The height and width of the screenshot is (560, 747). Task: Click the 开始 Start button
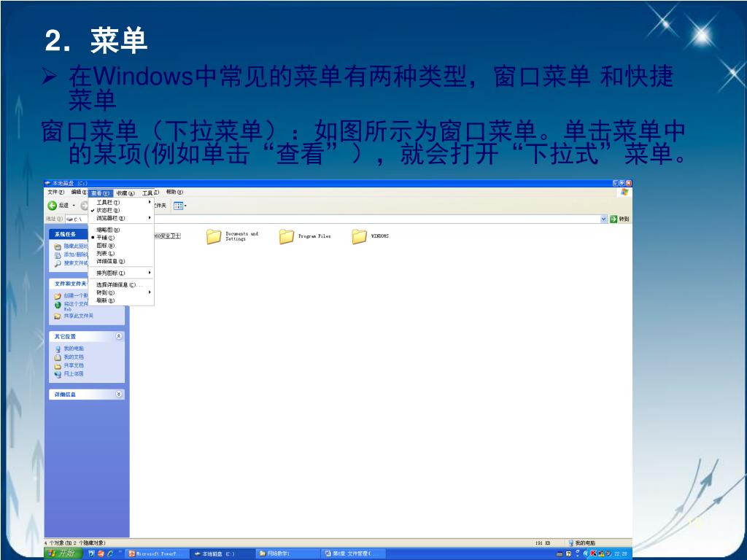[63, 553]
